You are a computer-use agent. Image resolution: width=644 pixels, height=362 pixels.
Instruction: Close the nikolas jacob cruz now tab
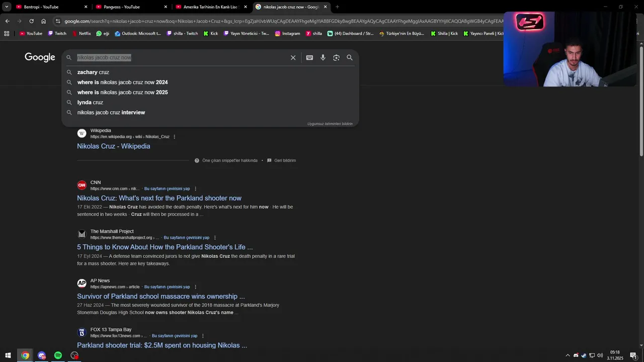click(x=325, y=7)
